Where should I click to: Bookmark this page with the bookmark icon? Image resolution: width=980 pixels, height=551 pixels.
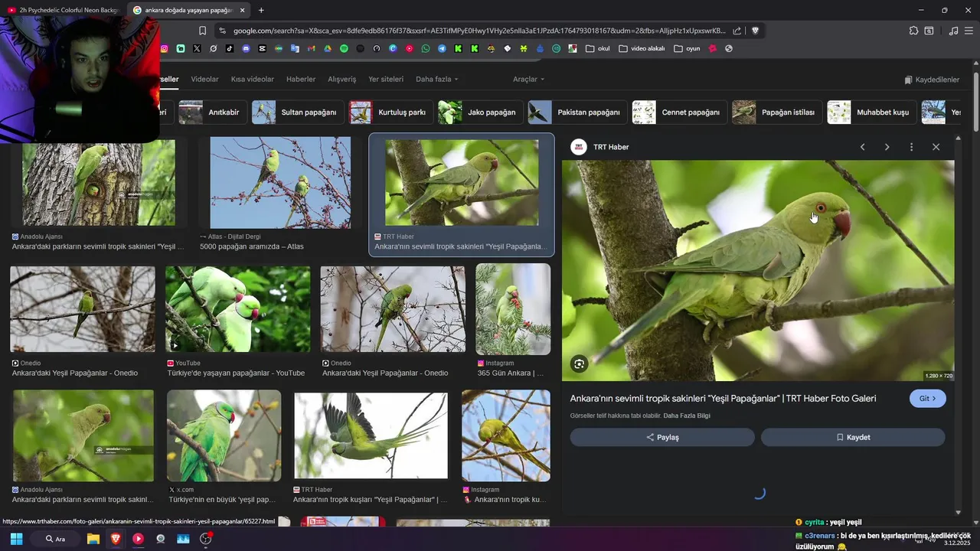[x=202, y=31]
